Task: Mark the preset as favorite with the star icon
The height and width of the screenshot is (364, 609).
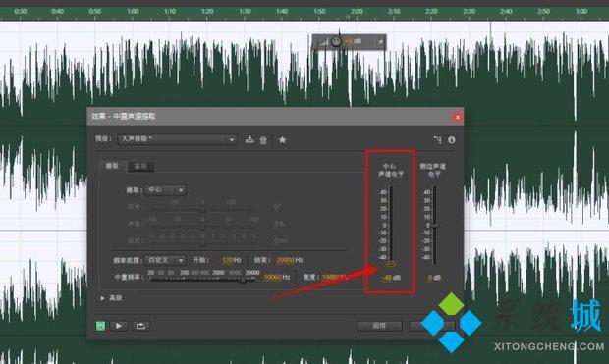Action: coord(282,140)
